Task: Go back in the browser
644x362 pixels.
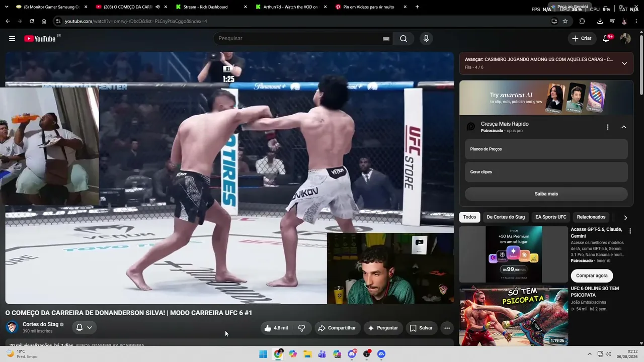Action: [8, 21]
